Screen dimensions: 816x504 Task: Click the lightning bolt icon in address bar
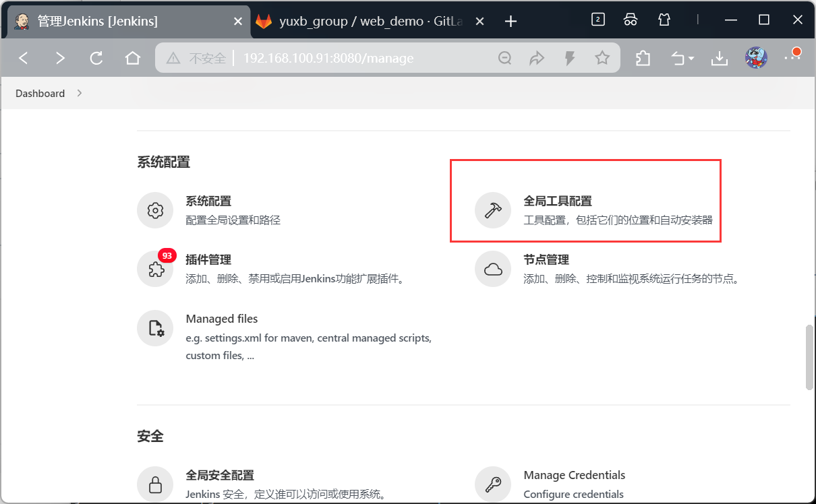570,59
